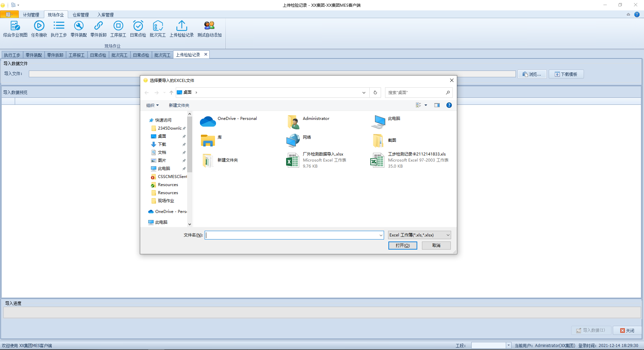Select 图片 in quick access list

click(x=162, y=161)
